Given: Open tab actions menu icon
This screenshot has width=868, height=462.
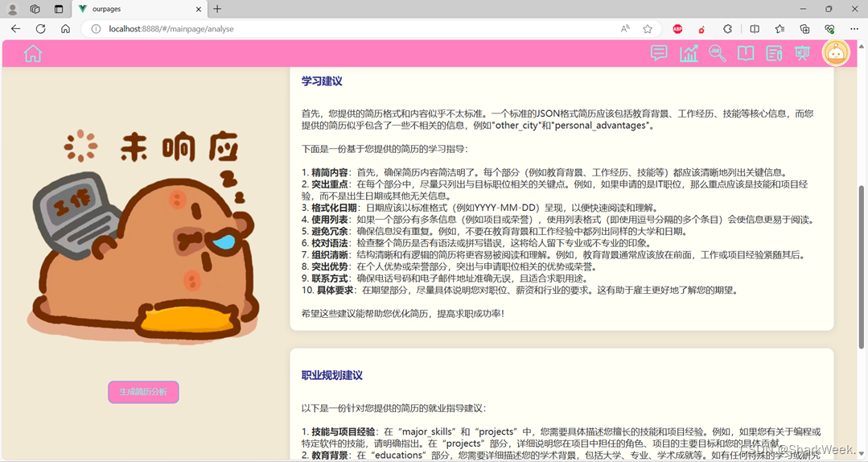Looking at the screenshot, I should pos(59,9).
